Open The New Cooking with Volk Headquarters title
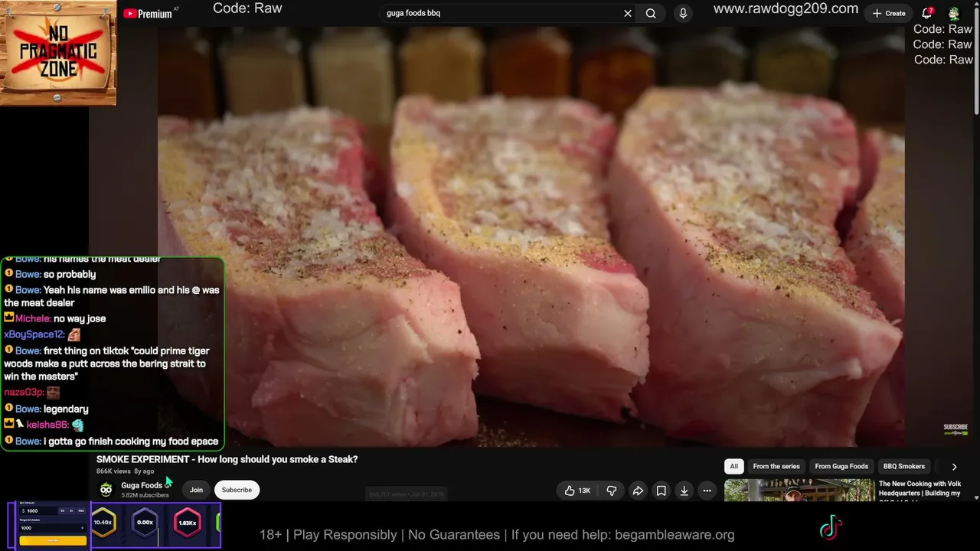This screenshot has height=551, width=980. tap(920, 489)
